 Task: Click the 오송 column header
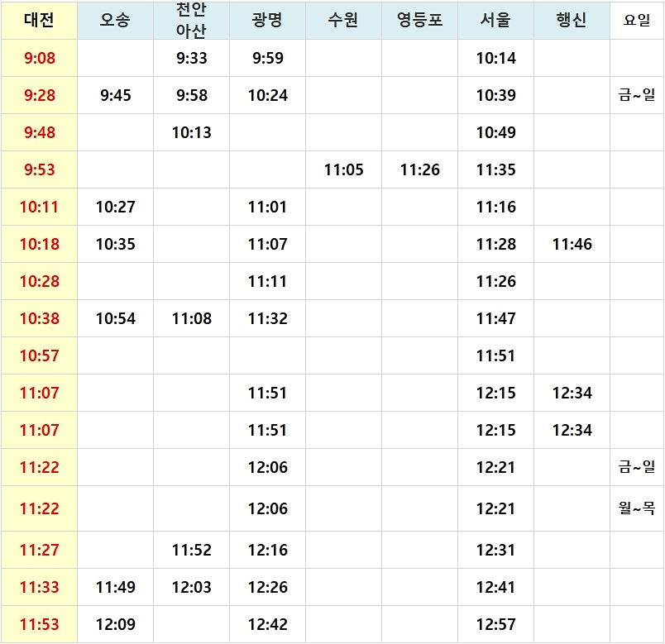coord(115,20)
